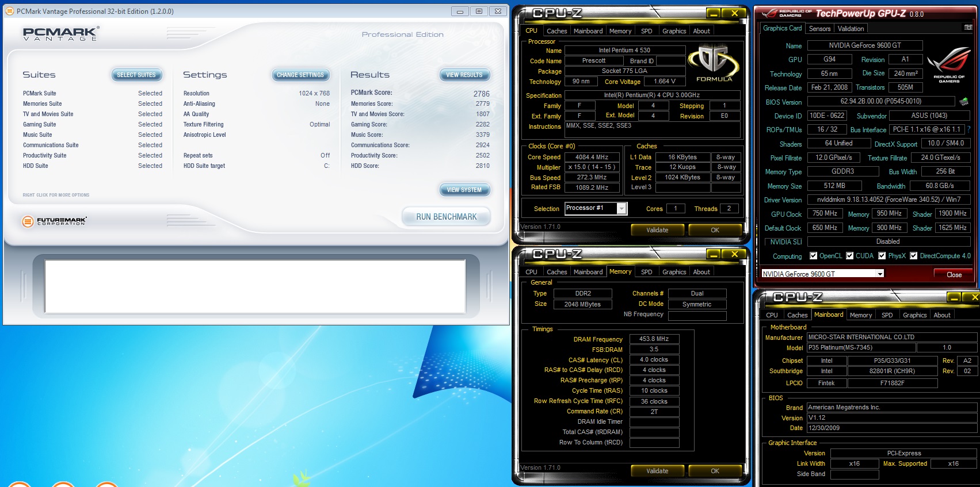
Task: Minimize the PCMark Vantage window
Action: pos(460,11)
